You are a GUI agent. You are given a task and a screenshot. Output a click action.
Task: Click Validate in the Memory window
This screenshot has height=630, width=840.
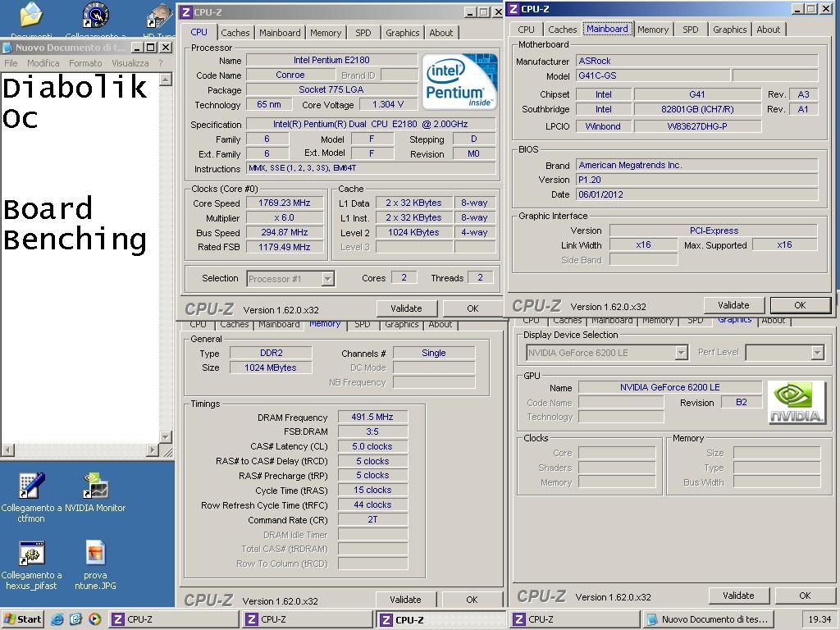pos(405,600)
